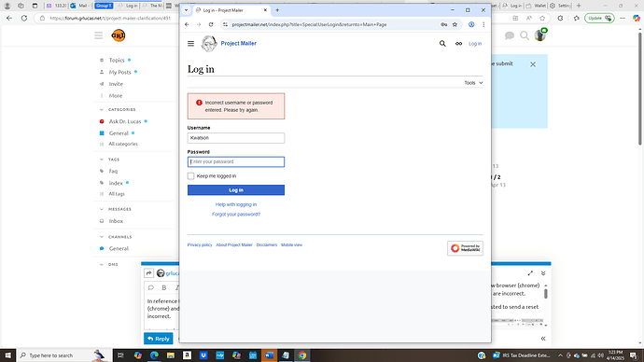Screen dimensions: 644x362
Task: Click the blue Log in button
Action: point(236,190)
